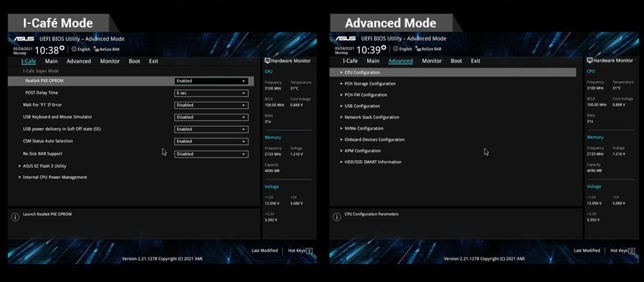This screenshot has width=644, height=282.
Task: Click the info icon beside CPU Configuration Parameters
Action: [x=337, y=217]
